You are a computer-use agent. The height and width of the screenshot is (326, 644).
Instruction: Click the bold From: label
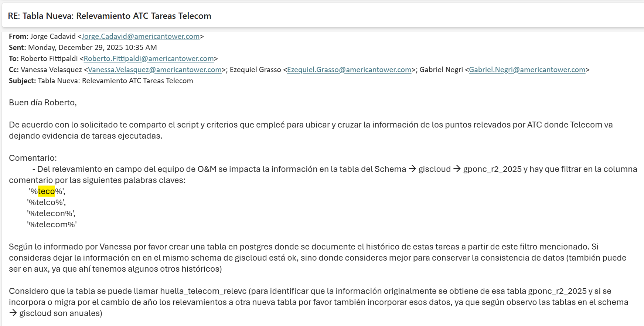pos(18,37)
